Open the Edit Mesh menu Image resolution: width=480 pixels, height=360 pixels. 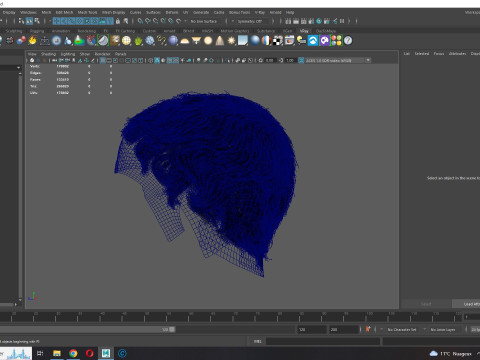64,12
